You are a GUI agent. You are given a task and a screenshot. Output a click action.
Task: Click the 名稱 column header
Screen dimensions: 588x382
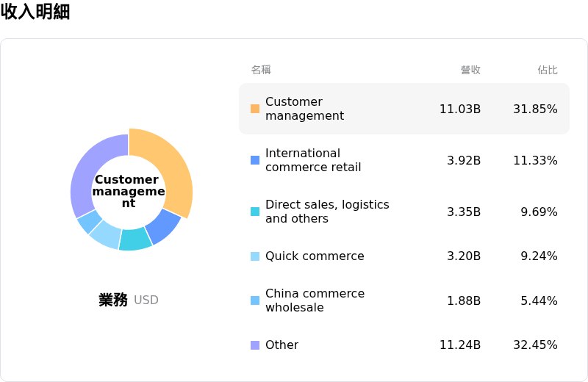[261, 70]
